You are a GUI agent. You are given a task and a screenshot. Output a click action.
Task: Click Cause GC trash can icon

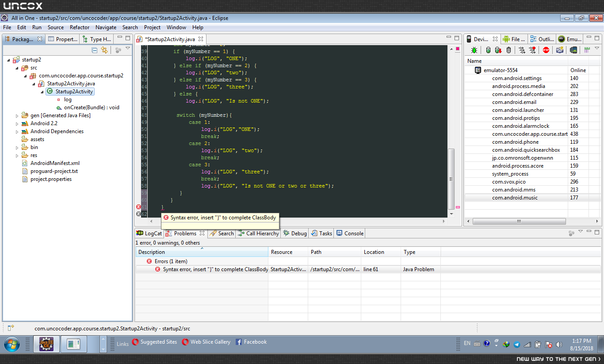tap(508, 50)
